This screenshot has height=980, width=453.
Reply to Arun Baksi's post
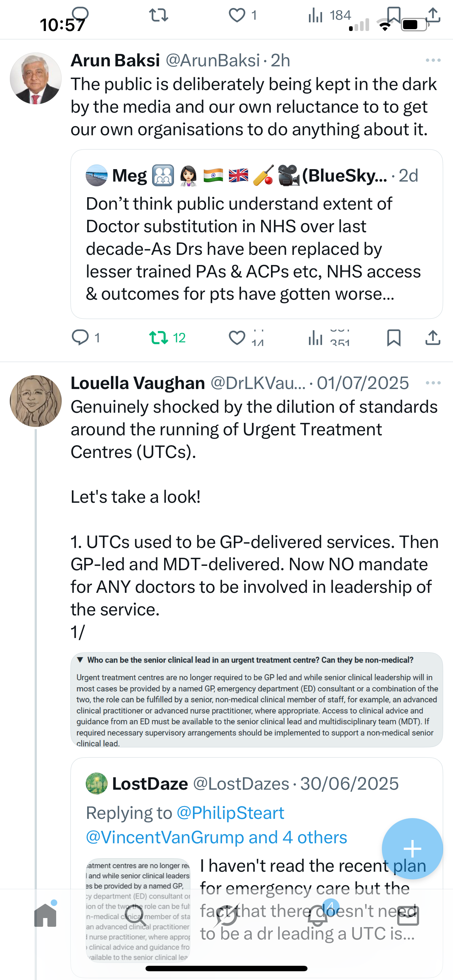click(80, 338)
